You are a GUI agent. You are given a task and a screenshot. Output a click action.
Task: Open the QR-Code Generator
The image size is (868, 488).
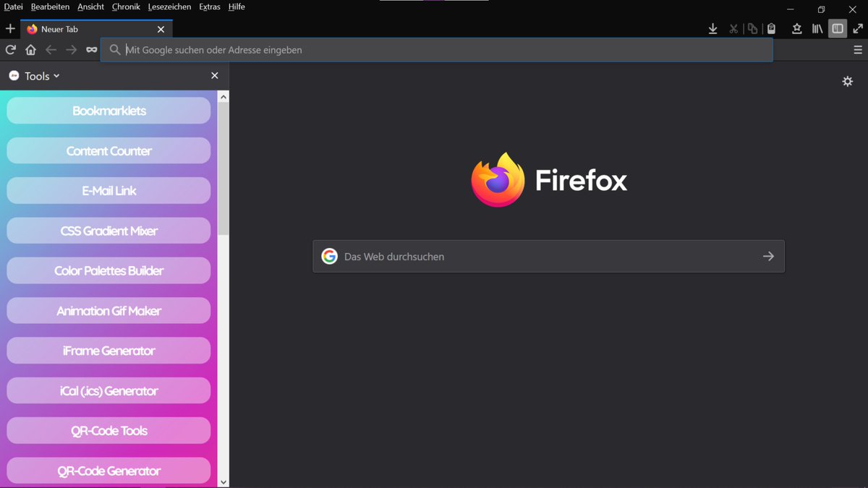(x=109, y=471)
